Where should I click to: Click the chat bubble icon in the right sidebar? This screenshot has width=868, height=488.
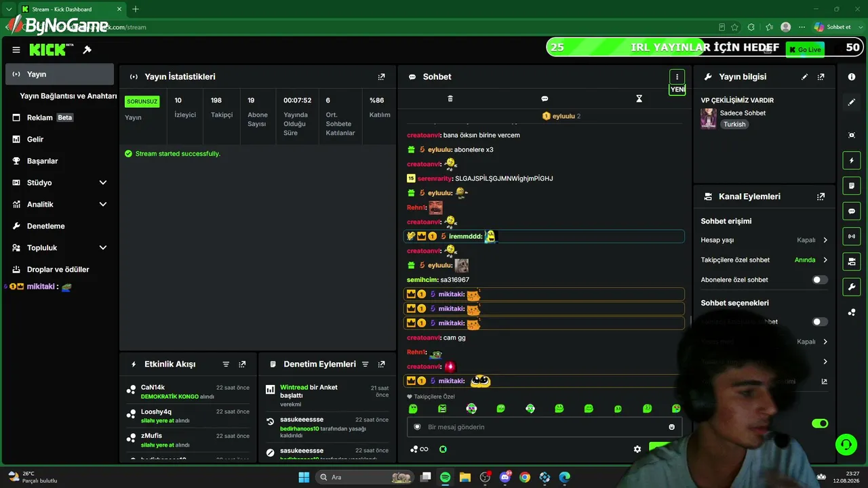pos(852,211)
